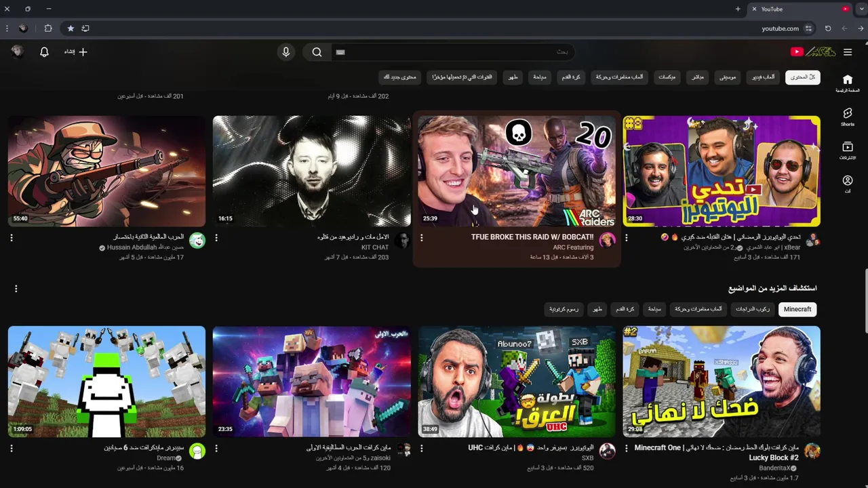Select the recently uploaded channels chip
The height and width of the screenshot is (488, 868).
pos(462,77)
